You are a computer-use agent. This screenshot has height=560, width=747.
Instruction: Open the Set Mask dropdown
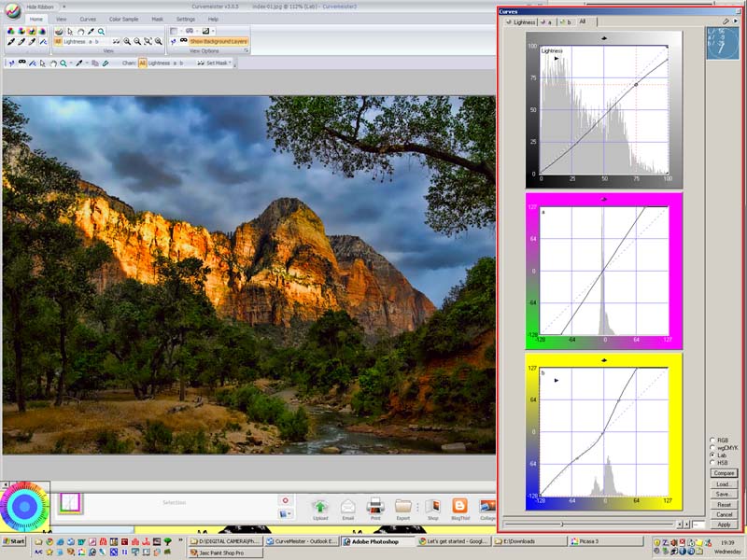218,63
